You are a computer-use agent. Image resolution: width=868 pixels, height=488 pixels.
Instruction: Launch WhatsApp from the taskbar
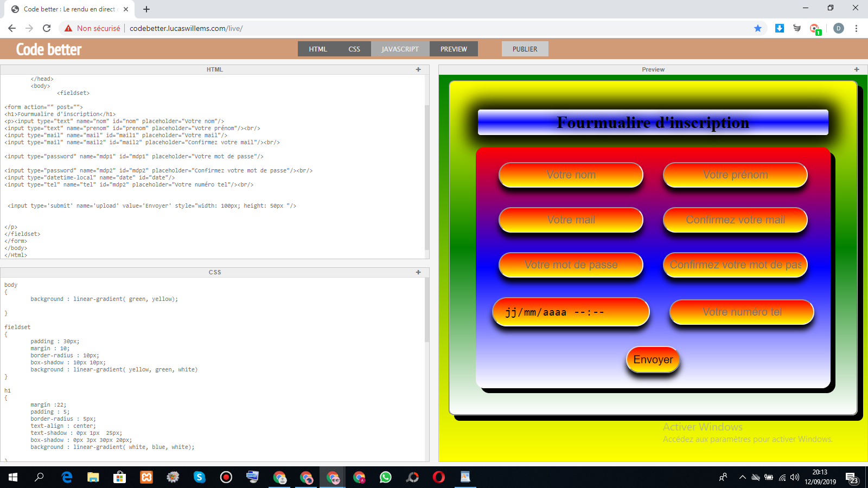(x=386, y=477)
